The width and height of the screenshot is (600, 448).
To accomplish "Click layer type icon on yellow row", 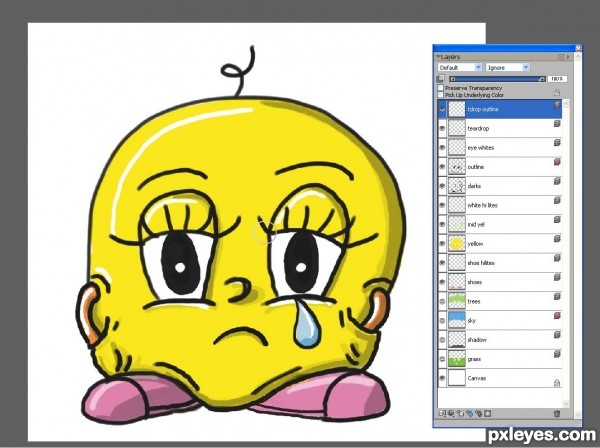I will (x=557, y=239).
